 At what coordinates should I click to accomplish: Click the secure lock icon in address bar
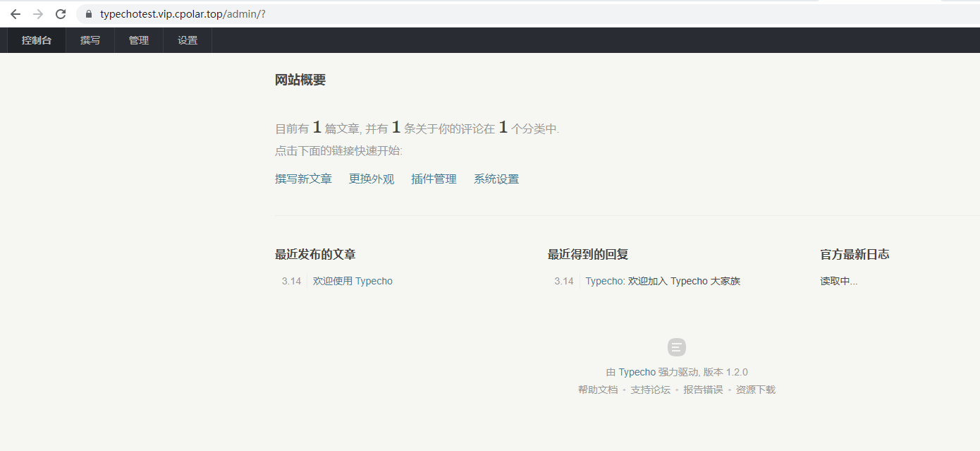pos(87,13)
